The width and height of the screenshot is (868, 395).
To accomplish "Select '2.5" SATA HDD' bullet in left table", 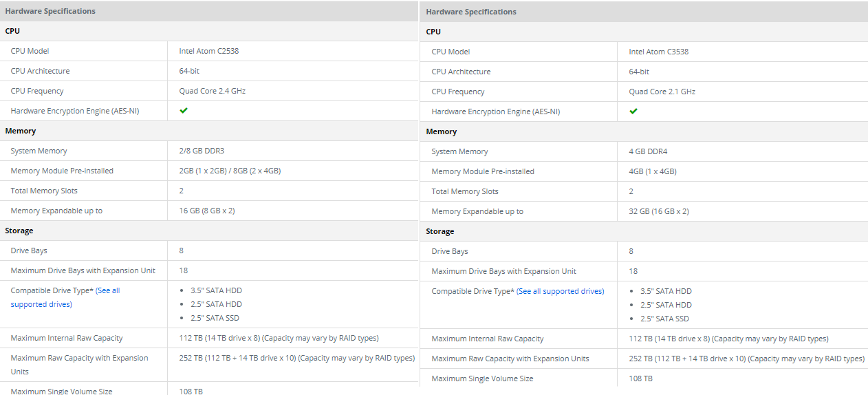I will coord(217,304).
